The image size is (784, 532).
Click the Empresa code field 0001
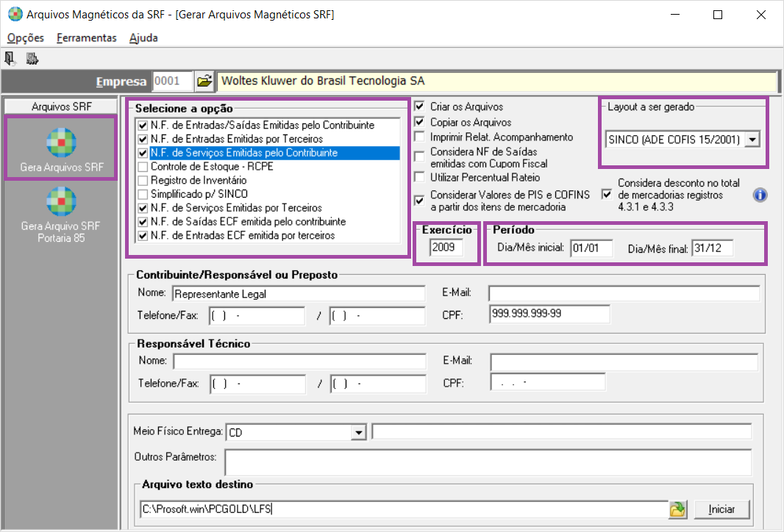(173, 81)
